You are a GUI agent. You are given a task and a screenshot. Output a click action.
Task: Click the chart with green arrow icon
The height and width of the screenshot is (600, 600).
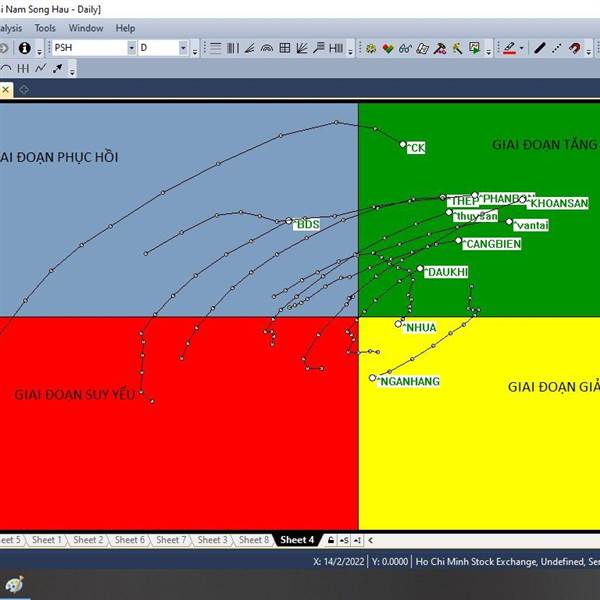[x=474, y=48]
